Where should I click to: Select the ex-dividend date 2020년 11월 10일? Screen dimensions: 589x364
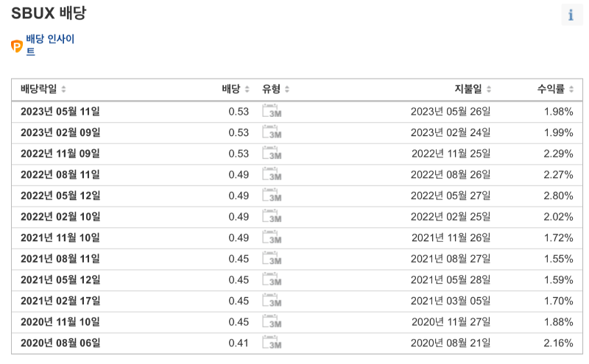[x=60, y=321]
